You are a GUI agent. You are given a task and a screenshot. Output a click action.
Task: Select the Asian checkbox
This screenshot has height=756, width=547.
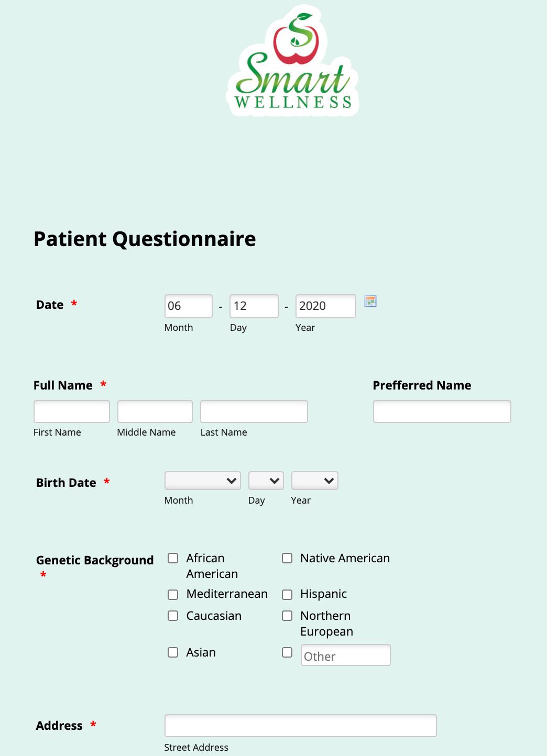coord(173,652)
